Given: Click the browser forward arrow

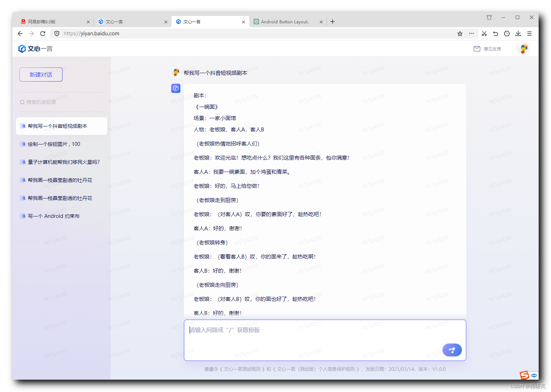Looking at the screenshot, I should [x=31, y=34].
